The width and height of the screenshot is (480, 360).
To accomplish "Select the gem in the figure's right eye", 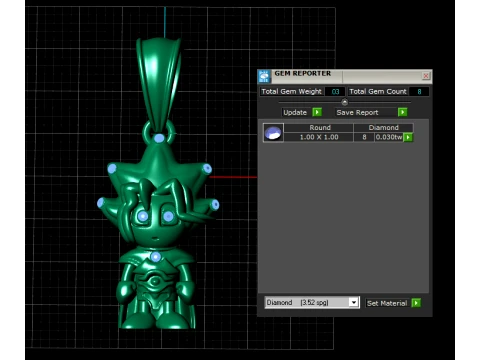I will pos(168,217).
